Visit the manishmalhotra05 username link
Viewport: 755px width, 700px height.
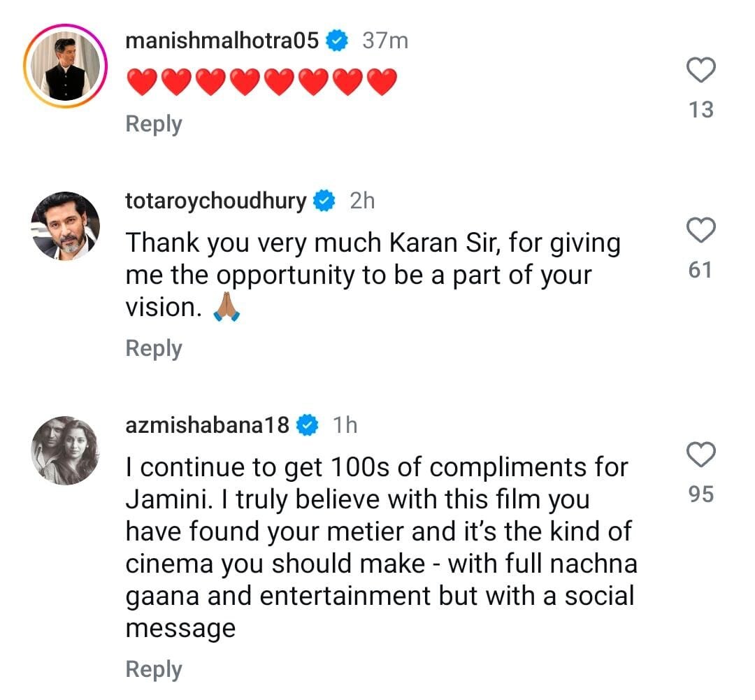point(222,41)
